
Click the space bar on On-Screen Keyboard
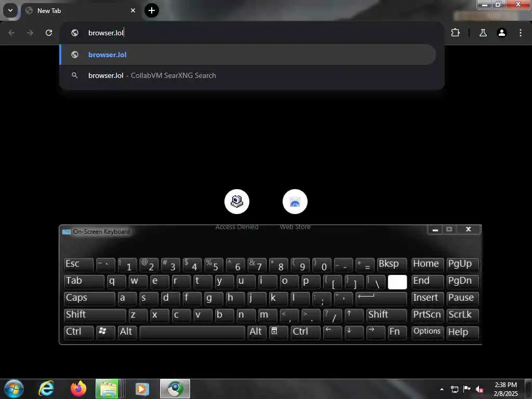coord(192,332)
